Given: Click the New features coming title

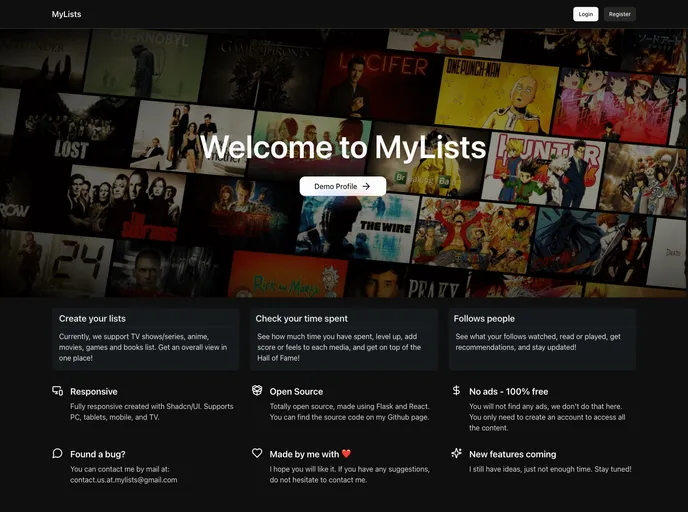Looking at the screenshot, I should 512,454.
